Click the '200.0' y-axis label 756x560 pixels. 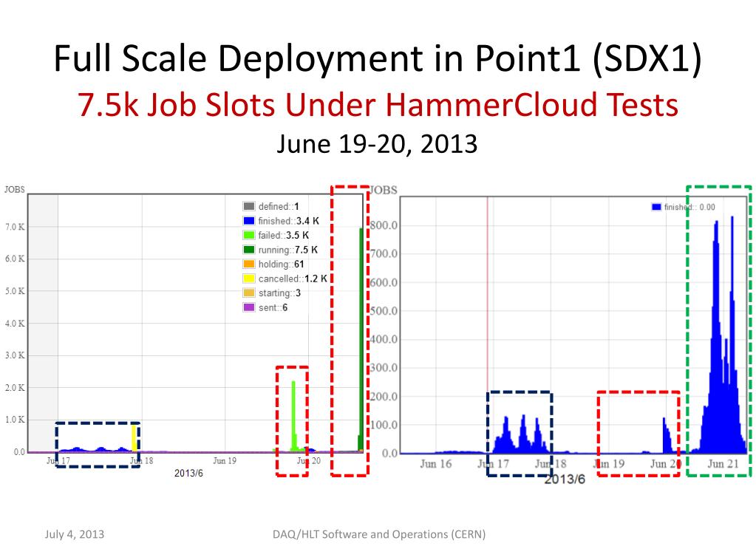tap(384, 397)
